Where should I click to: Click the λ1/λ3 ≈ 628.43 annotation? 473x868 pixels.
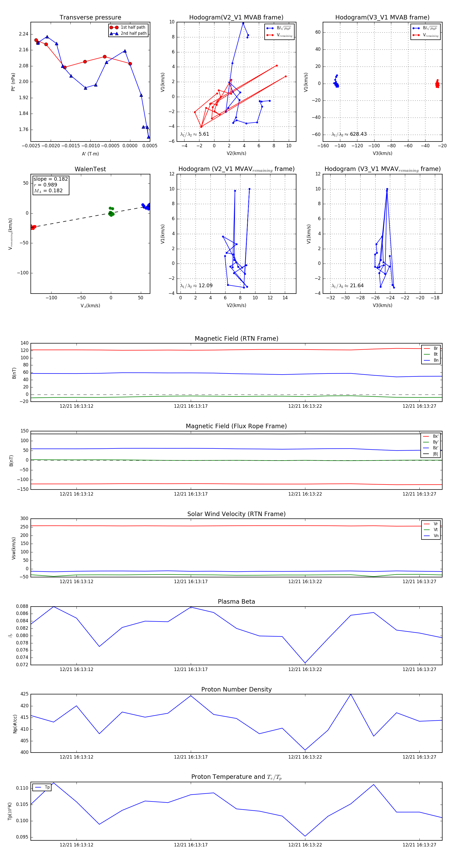[349, 134]
